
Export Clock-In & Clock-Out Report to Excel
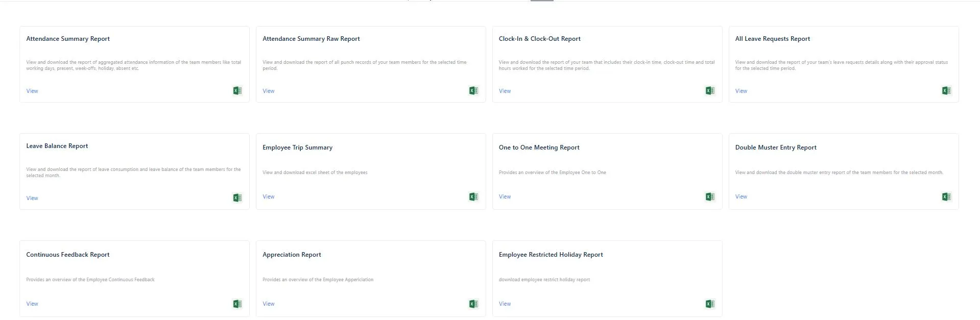click(x=710, y=91)
